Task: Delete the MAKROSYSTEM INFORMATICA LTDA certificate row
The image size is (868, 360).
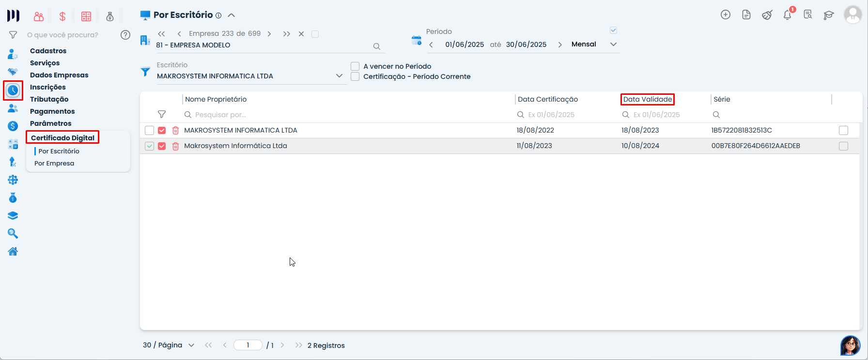Action: click(x=175, y=131)
